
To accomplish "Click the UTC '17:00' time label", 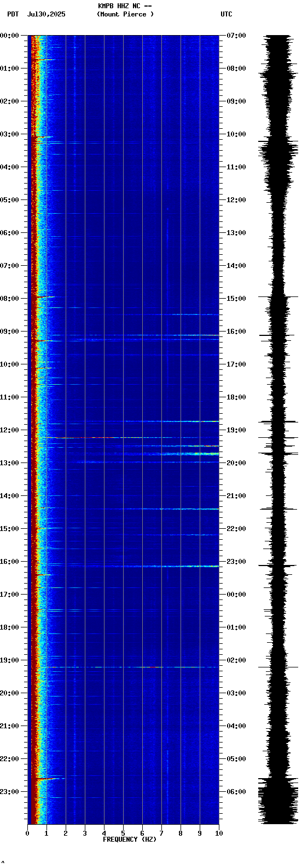I will (x=236, y=364).
